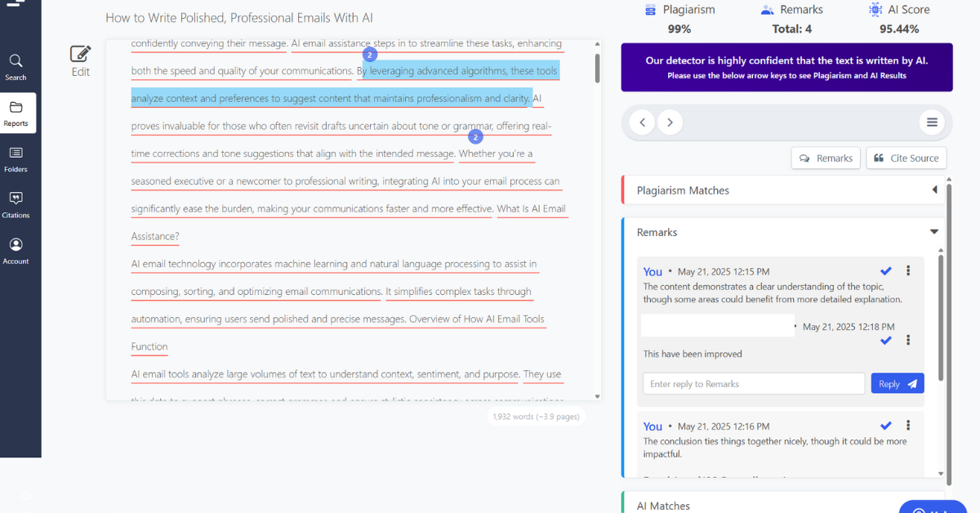The width and height of the screenshot is (980, 513).
Task: Click the 'AI Score 95.44%' value
Action: 898,29
